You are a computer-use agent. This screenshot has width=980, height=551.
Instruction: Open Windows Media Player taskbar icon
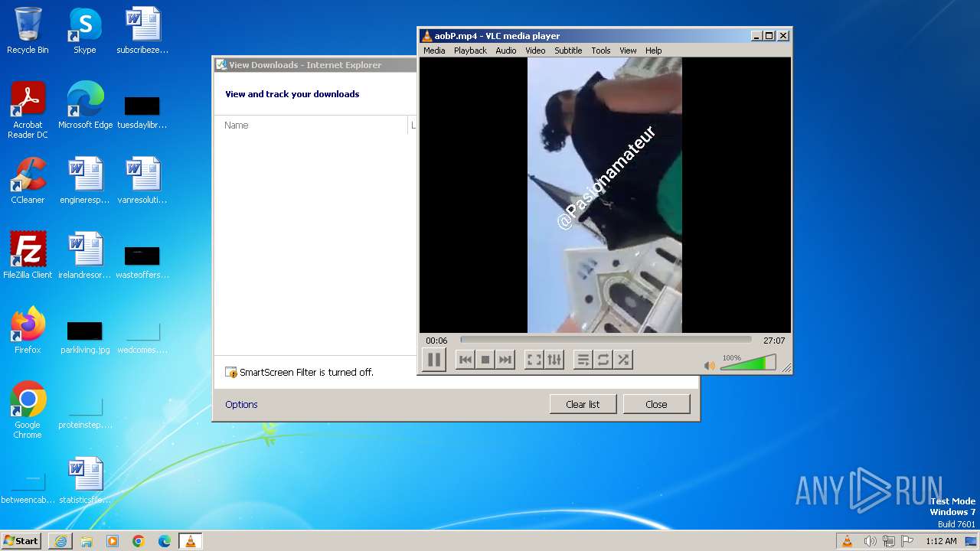point(113,541)
